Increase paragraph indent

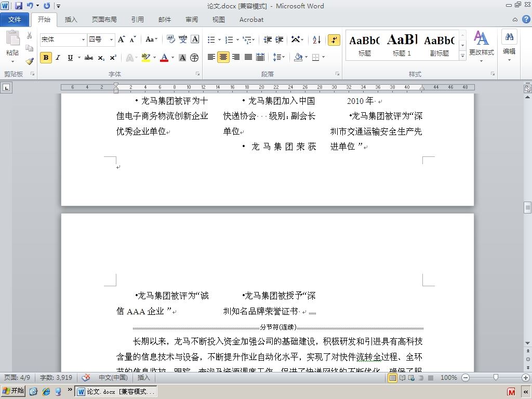click(279, 39)
